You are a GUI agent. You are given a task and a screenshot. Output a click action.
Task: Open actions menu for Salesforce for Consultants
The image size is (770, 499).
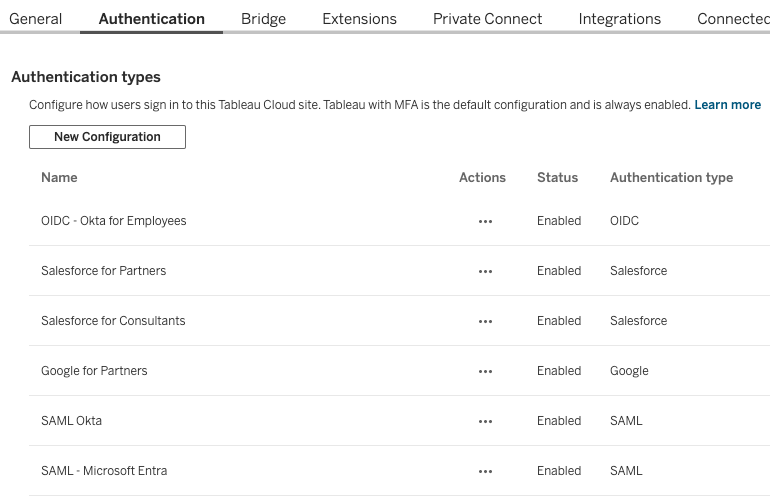485,321
